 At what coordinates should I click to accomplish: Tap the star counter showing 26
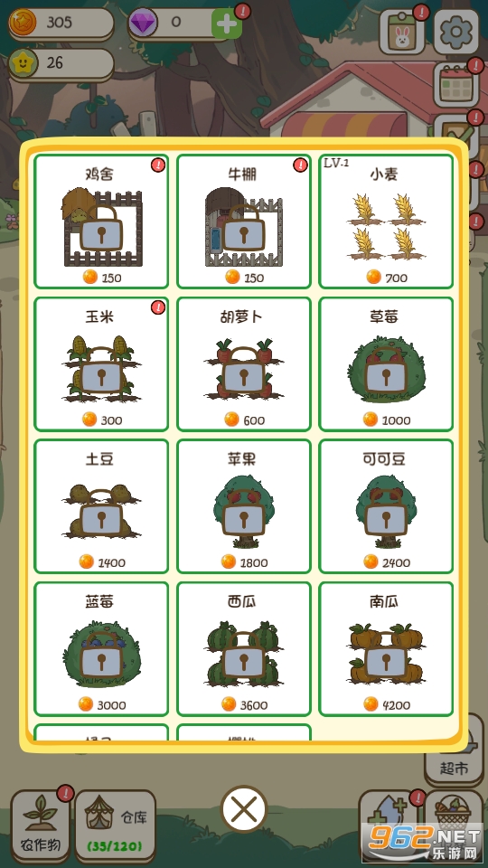pyautogui.click(x=61, y=63)
